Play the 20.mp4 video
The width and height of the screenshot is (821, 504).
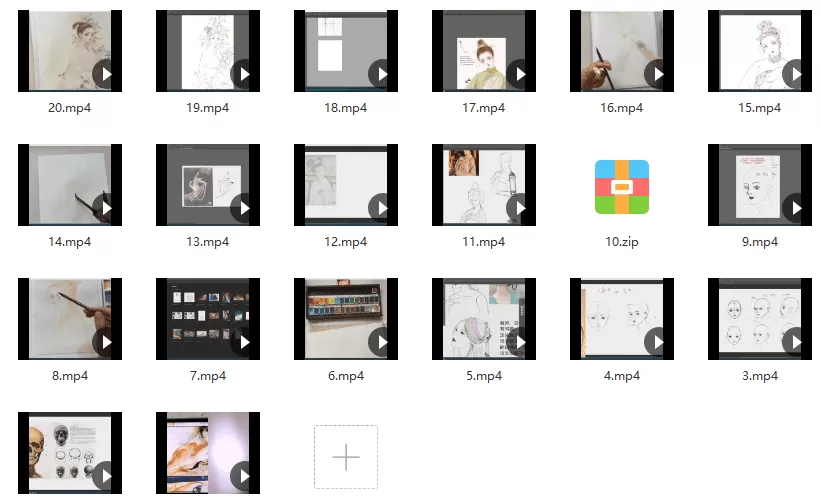click(x=106, y=74)
